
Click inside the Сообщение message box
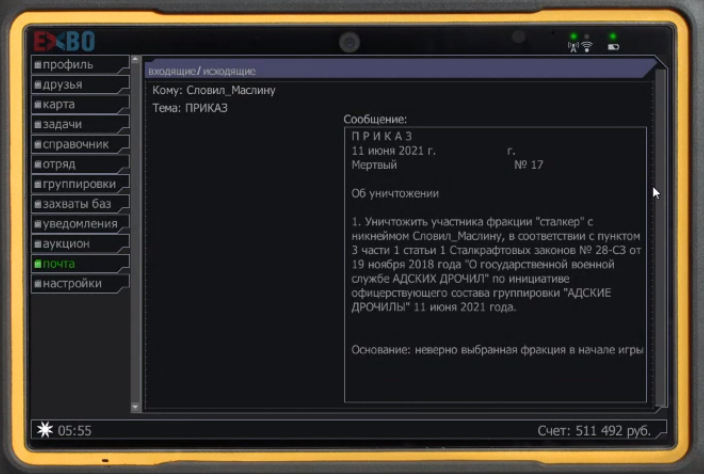pyautogui.click(x=495, y=264)
